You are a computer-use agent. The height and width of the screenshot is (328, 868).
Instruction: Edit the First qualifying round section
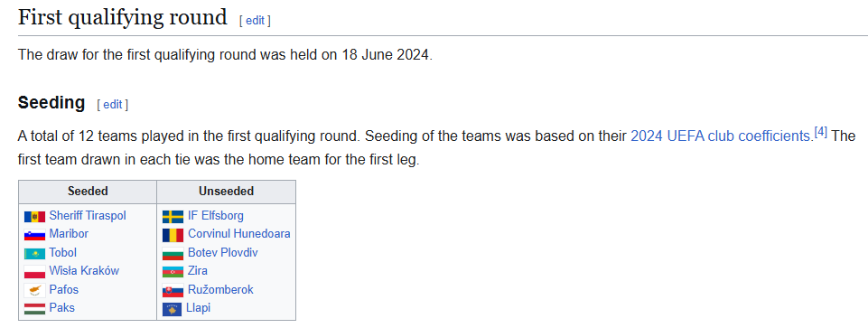[x=255, y=21]
